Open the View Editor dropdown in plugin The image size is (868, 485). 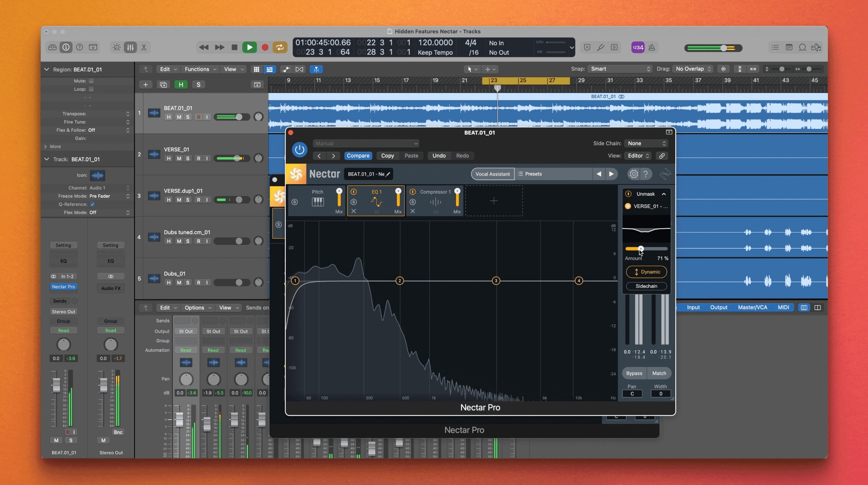click(x=638, y=156)
